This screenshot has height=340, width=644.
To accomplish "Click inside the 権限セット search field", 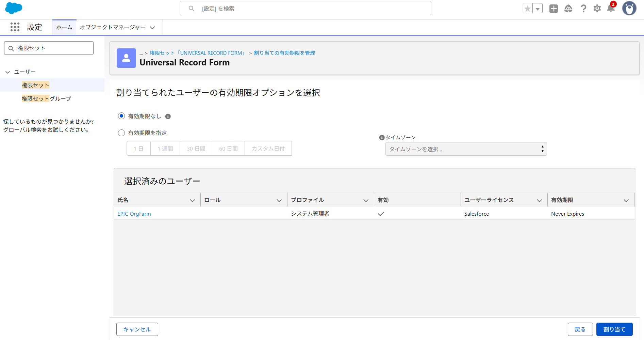I will [x=49, y=48].
